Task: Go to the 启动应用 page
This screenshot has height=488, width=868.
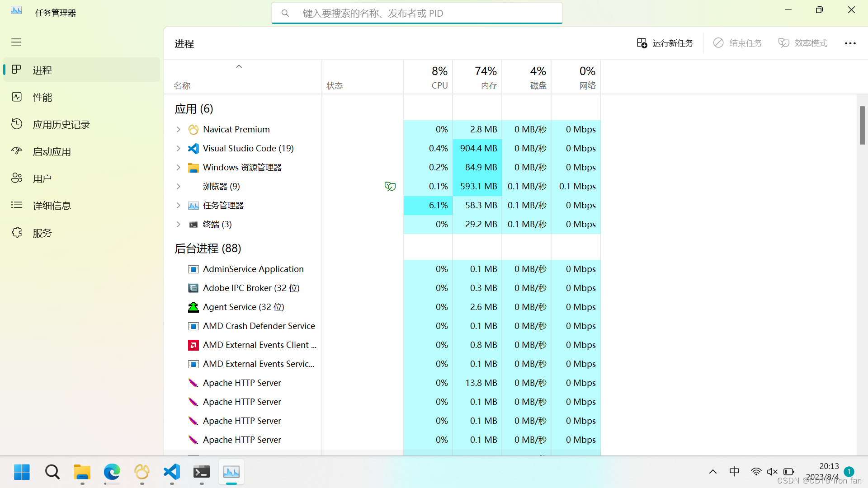Action: click(x=82, y=151)
